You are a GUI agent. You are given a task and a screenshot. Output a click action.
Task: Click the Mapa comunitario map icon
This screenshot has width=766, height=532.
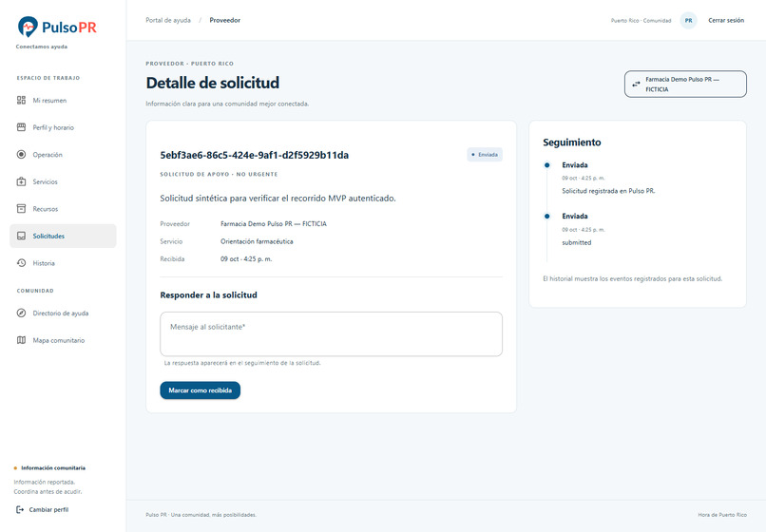coord(21,340)
